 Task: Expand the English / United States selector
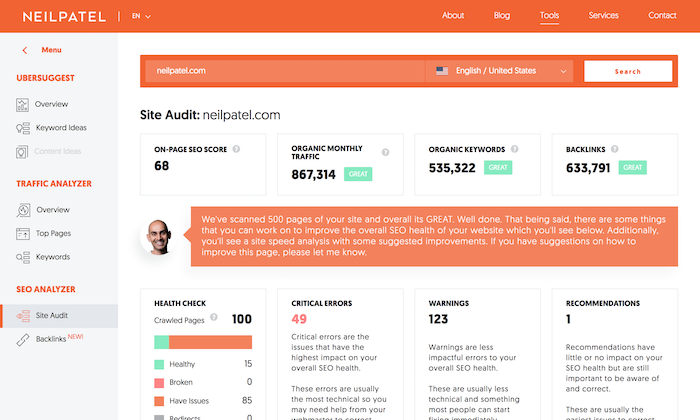502,71
